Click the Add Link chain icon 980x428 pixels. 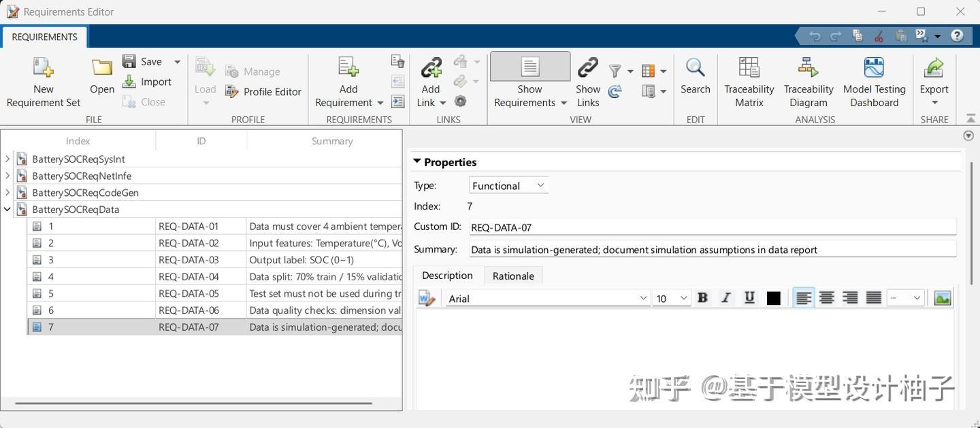(x=431, y=67)
